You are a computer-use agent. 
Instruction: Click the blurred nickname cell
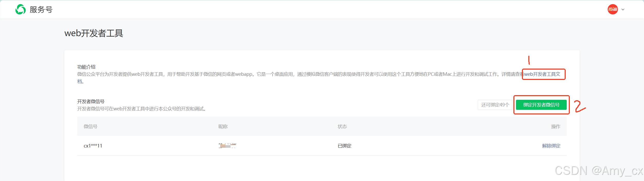click(227, 146)
